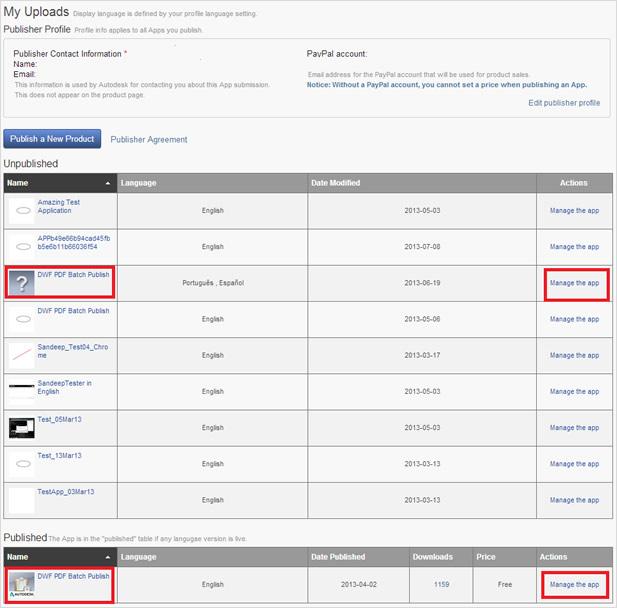This screenshot has width=617, height=608.
Task: Click the Sandeep_Test04_Chrome red line thumbnail
Action: click(x=22, y=355)
